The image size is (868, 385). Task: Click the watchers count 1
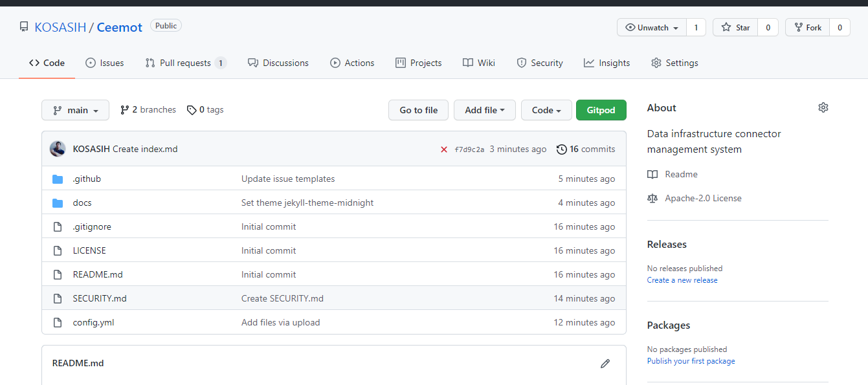[x=696, y=27]
